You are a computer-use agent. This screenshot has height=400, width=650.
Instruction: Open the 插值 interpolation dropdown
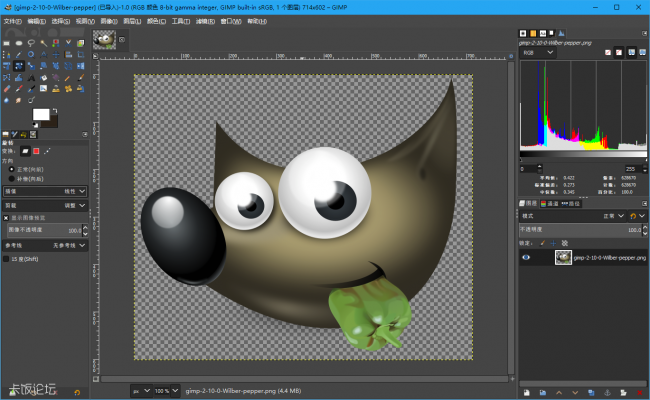[x=45, y=190]
